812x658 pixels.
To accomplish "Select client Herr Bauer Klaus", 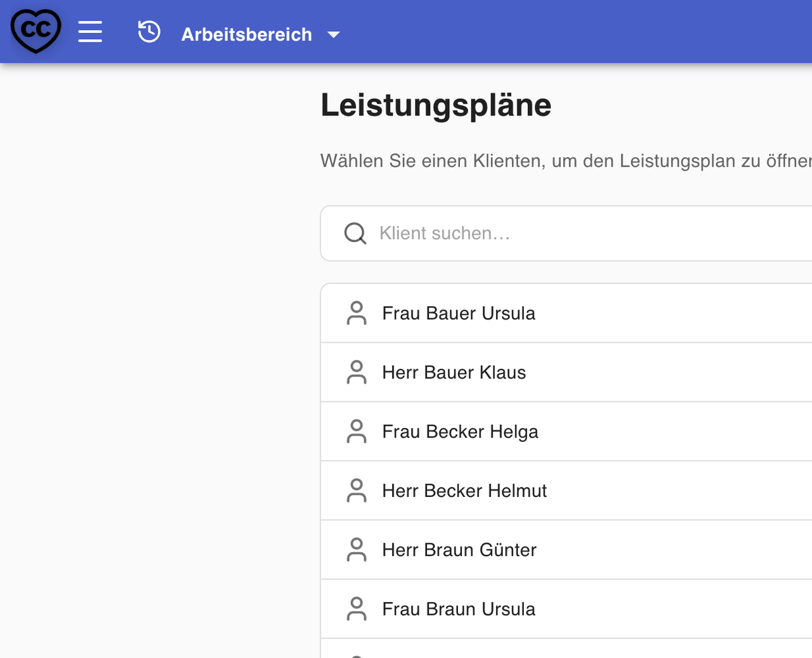I will point(566,372).
